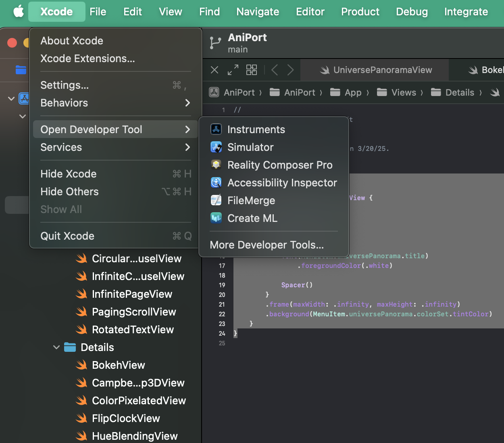Click the source control branch icon
This screenshot has height=443, width=504.
click(215, 43)
